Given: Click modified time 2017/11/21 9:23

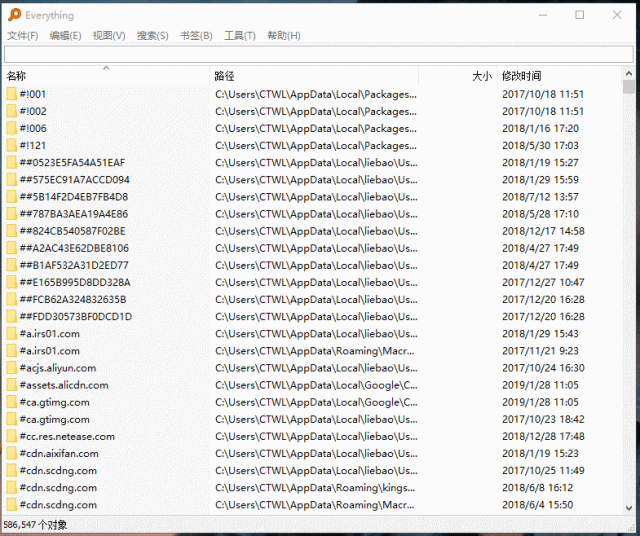Looking at the screenshot, I should point(540,351).
